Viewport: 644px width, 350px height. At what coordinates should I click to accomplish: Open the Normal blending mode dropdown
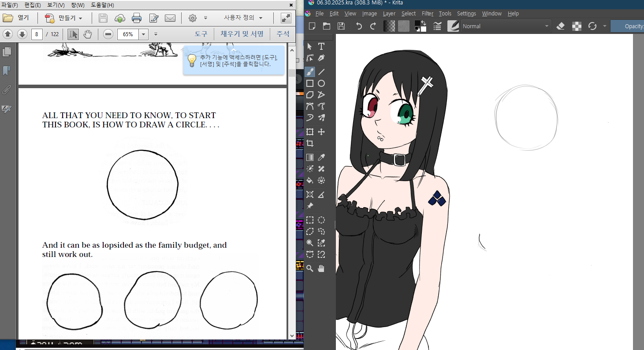click(x=506, y=26)
